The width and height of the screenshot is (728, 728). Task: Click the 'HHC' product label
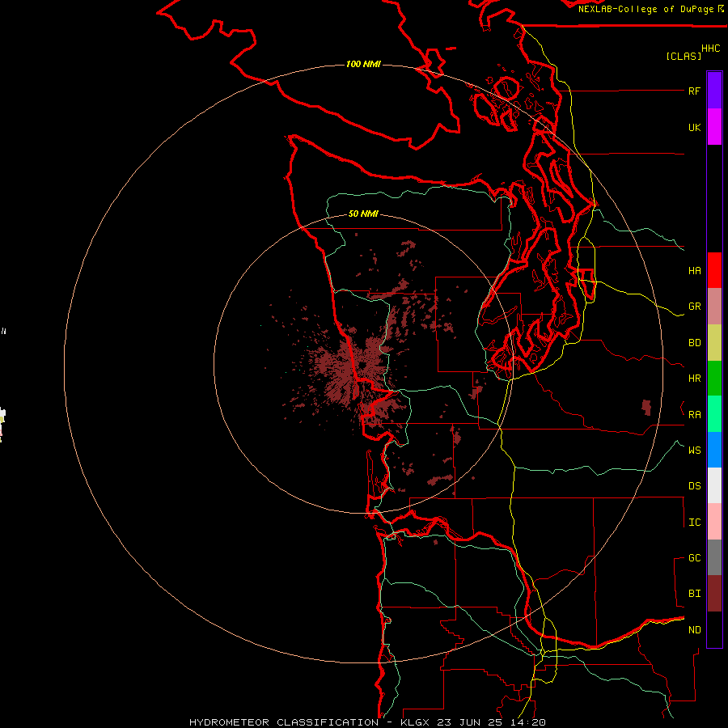click(710, 49)
